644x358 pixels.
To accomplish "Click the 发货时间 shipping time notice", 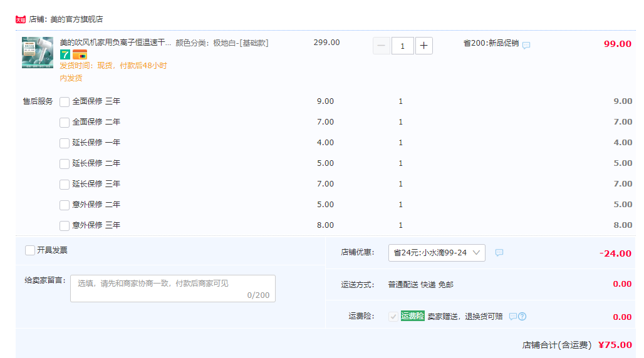I will pos(113,71).
